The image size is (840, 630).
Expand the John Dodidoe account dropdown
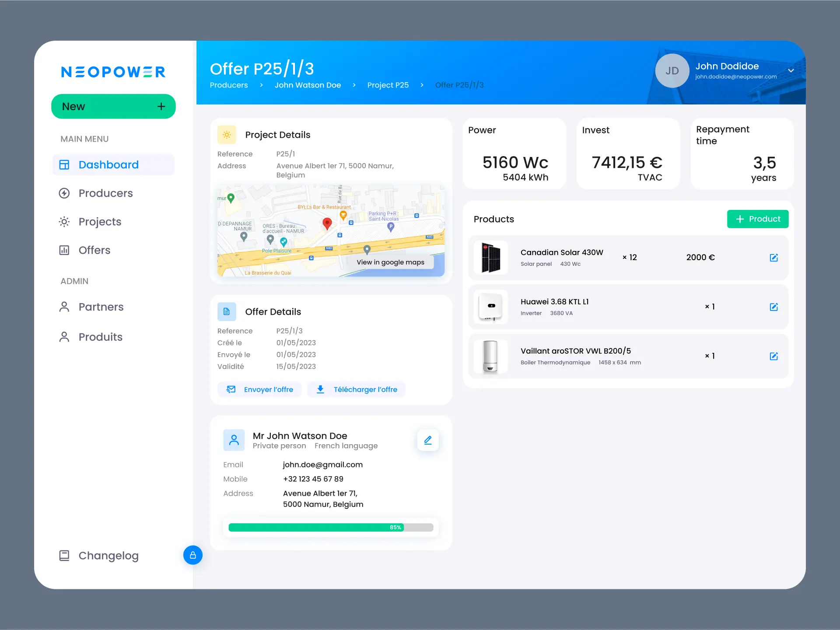pos(791,71)
